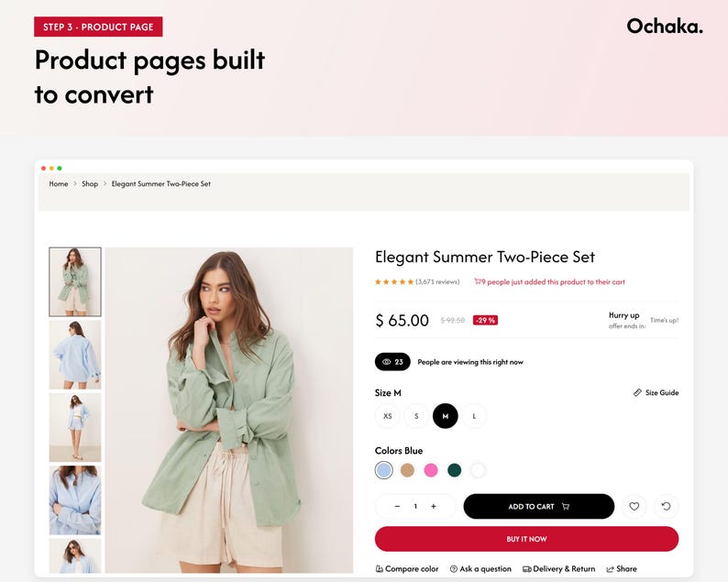Image resolution: width=728 pixels, height=582 pixels.
Task: Select third thumbnail full-body blue outfit
Action: click(x=75, y=427)
